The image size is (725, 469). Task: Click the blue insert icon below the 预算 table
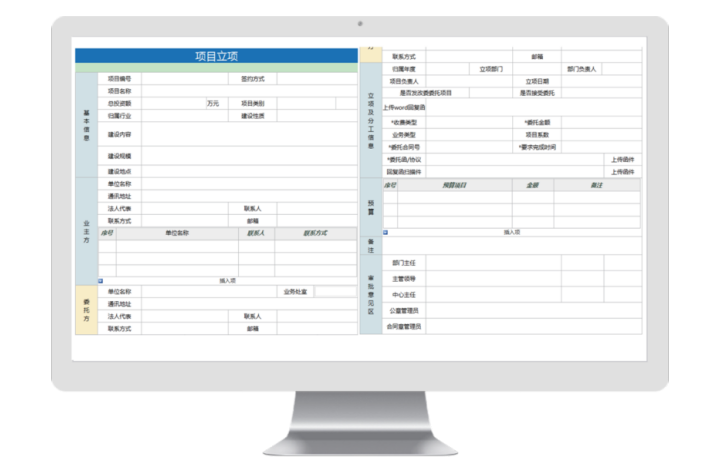point(385,232)
